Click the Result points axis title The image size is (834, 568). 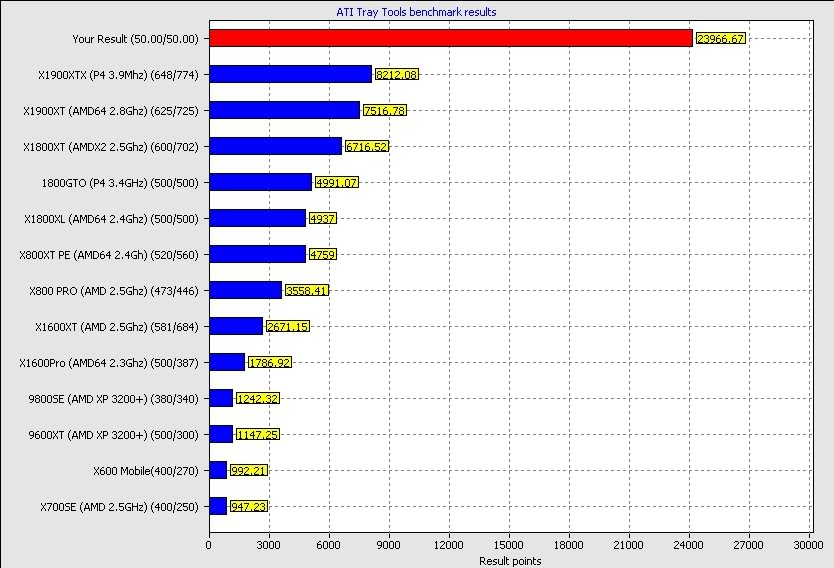click(x=509, y=560)
